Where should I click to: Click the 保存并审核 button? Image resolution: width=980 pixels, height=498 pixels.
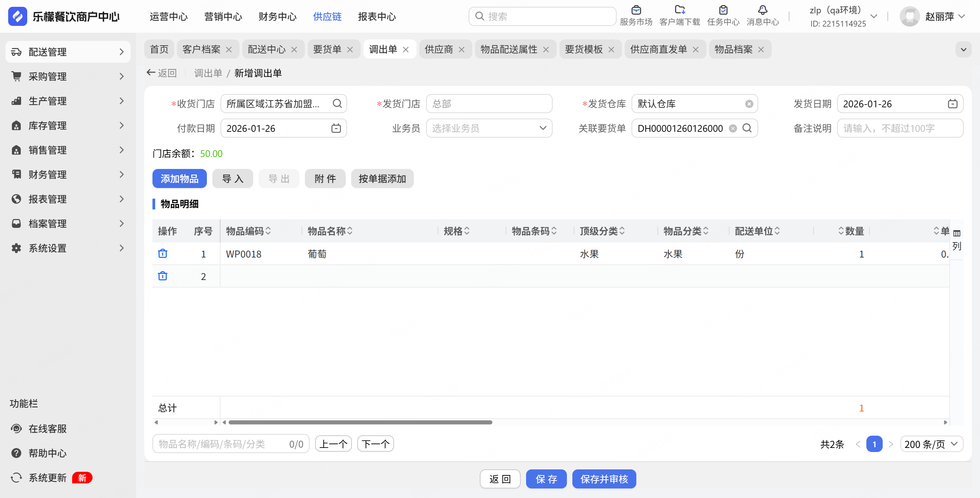604,479
